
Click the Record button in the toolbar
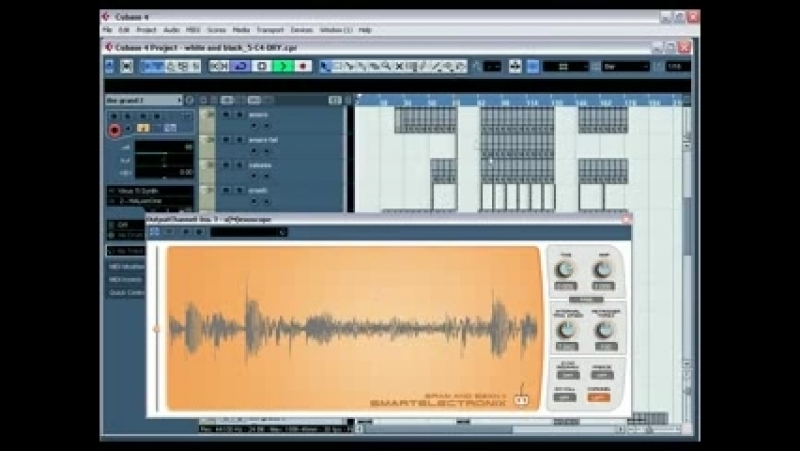click(303, 66)
